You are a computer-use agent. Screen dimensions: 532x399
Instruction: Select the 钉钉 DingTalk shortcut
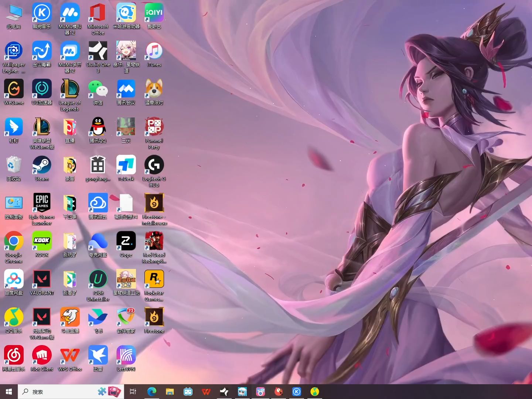(14, 130)
